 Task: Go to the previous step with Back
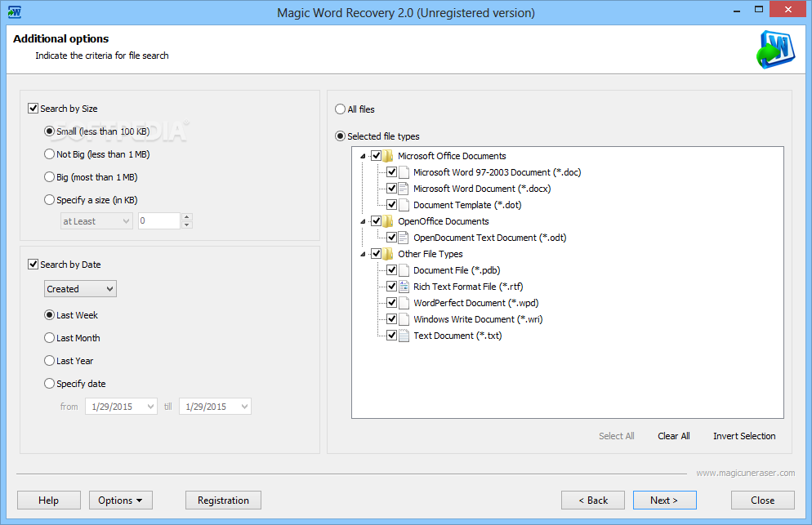tap(593, 501)
